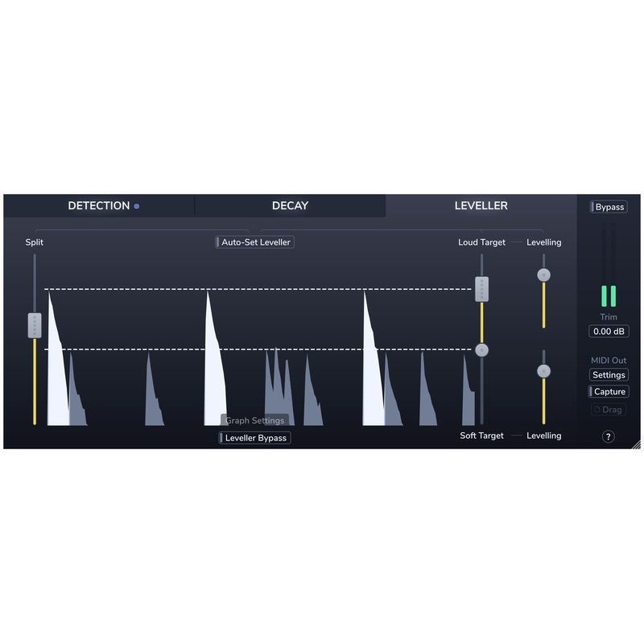Viewport: 644px width, 644px height.
Task: Click the Drag icon in MIDI Out section
Action: 609,409
